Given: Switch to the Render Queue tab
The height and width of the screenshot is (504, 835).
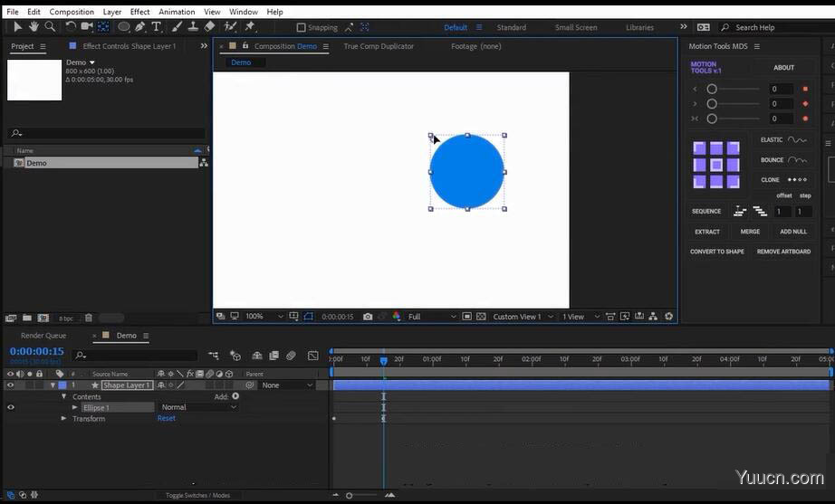Looking at the screenshot, I should pyautogui.click(x=43, y=336).
